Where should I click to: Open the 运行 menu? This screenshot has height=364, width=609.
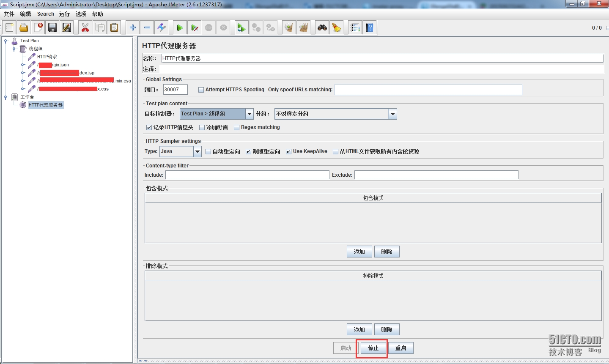click(x=65, y=14)
